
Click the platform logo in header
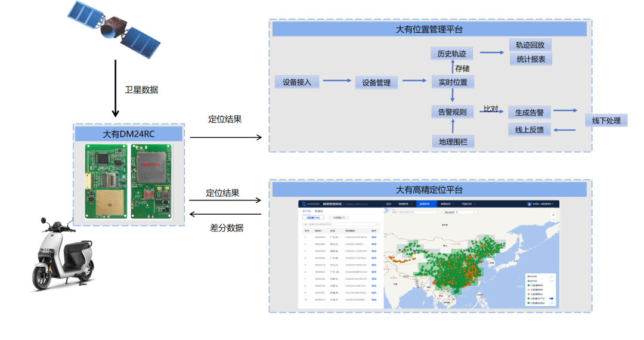(x=310, y=204)
